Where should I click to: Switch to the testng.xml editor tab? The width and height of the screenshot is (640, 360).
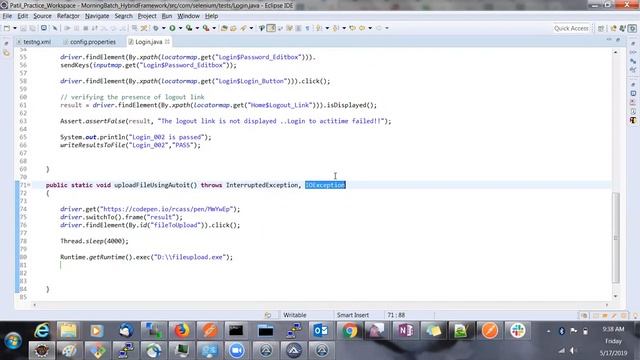click(x=34, y=42)
